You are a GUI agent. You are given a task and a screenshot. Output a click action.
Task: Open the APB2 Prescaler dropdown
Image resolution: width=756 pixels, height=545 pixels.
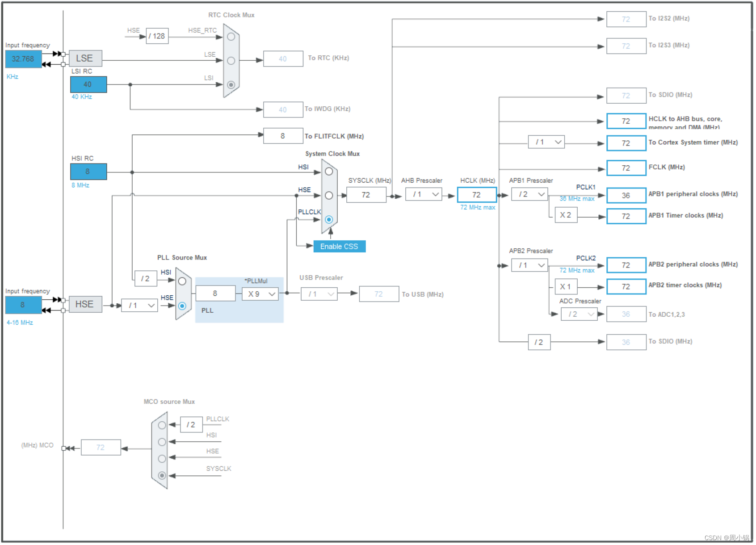click(529, 265)
